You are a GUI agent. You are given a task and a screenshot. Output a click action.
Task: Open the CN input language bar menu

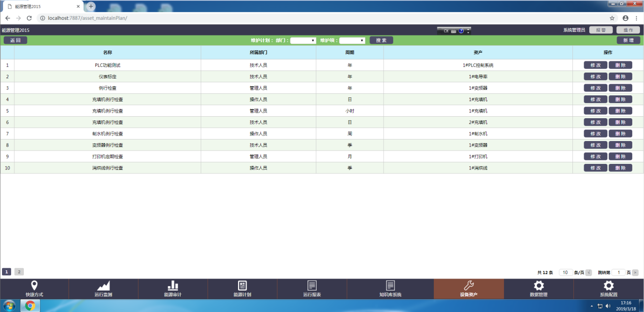tap(454, 31)
